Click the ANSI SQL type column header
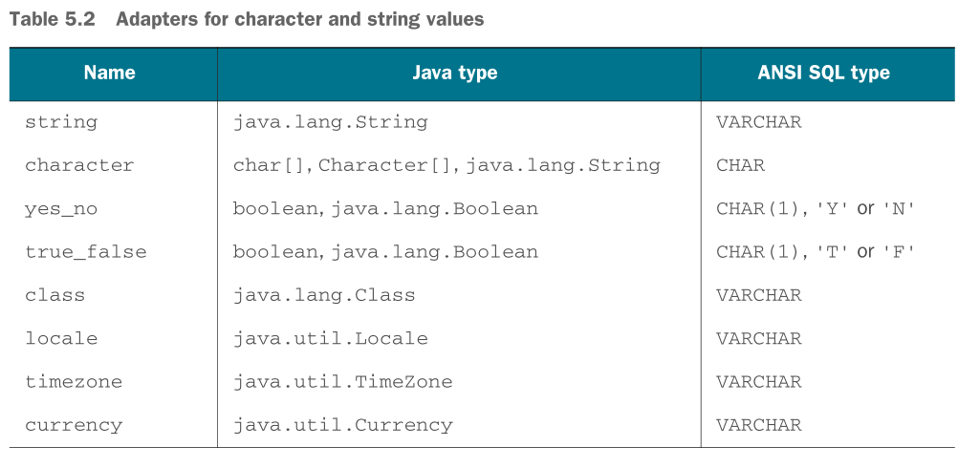 click(824, 73)
